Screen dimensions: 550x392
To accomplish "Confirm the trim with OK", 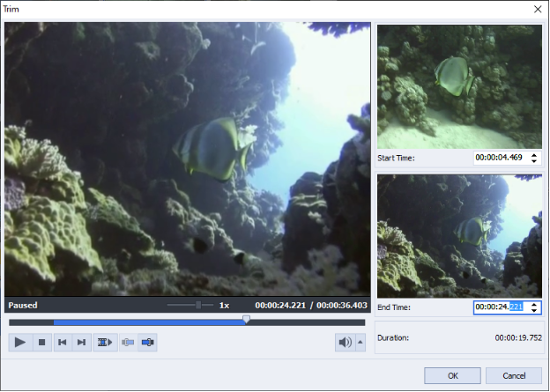I will coord(452,375).
